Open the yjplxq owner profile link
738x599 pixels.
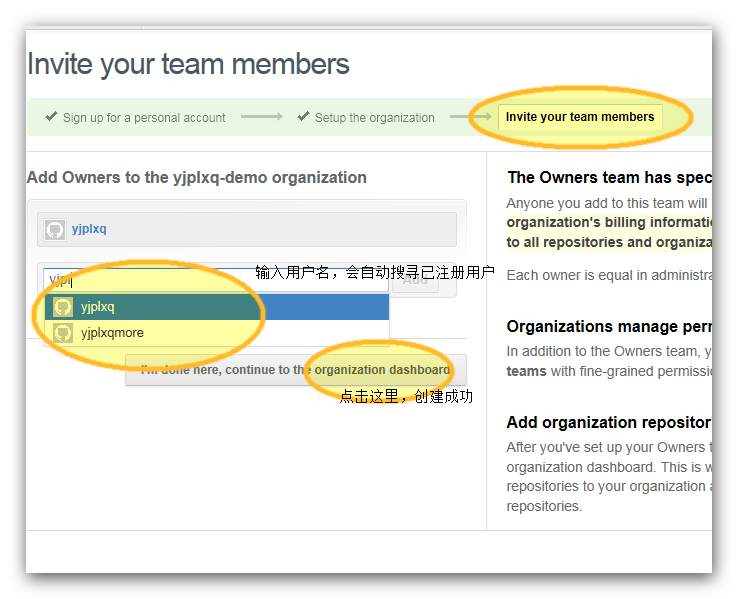[89, 229]
